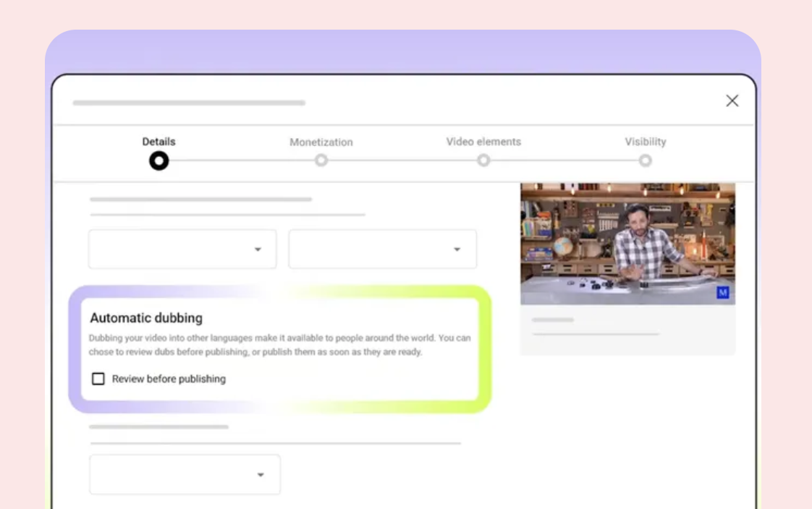Click the step circle under Monetization
812x509 pixels.
pyautogui.click(x=321, y=161)
